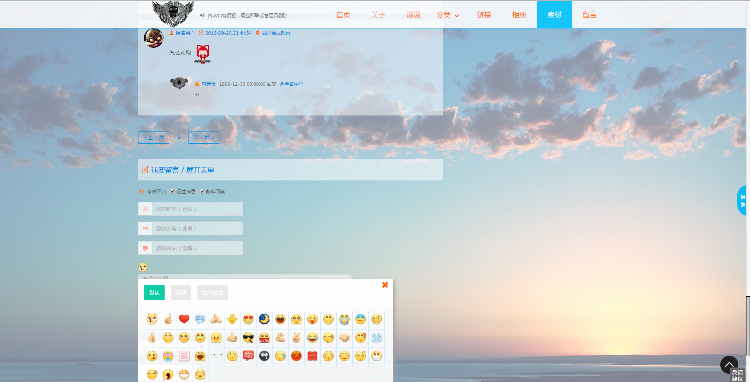Insert the angry red face emoji
The height and width of the screenshot is (382, 750).
[x=297, y=356]
